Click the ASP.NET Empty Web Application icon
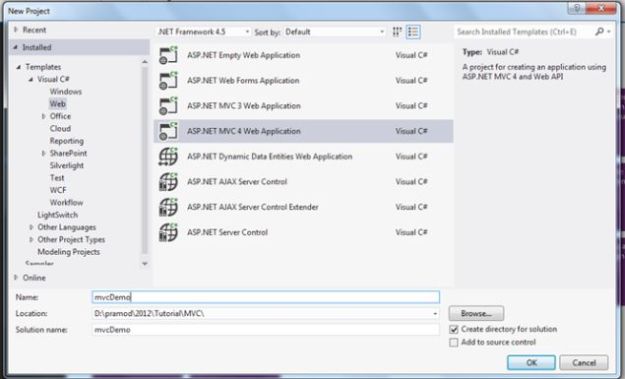 pyautogui.click(x=168, y=55)
